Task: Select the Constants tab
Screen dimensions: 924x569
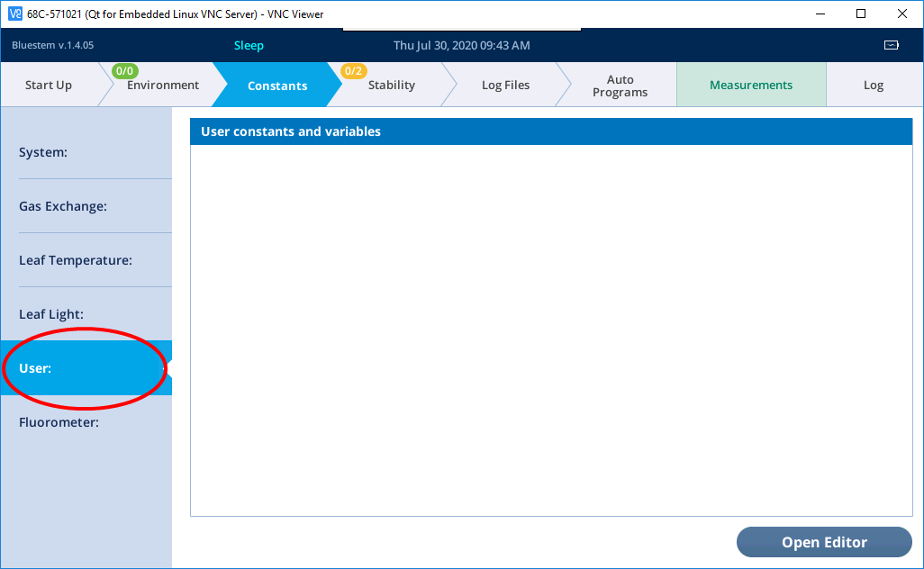Action: point(277,86)
